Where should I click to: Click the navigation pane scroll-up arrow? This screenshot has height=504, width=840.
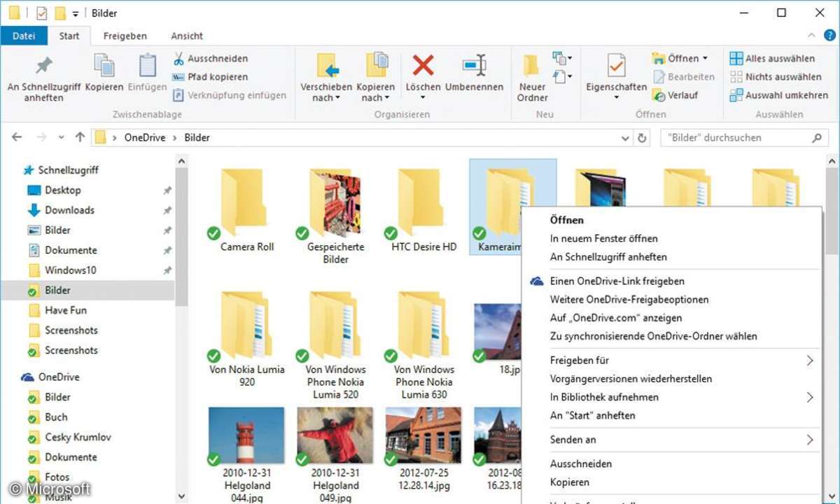[x=181, y=162]
